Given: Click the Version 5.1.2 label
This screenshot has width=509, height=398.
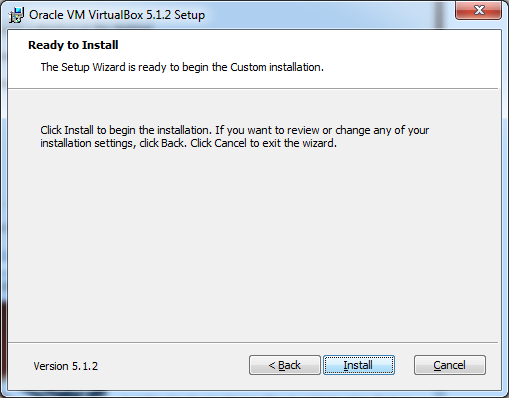Looking at the screenshot, I should pyautogui.click(x=66, y=366).
